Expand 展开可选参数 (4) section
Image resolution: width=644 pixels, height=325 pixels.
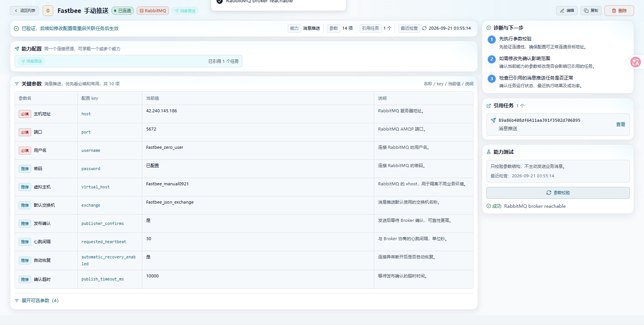coord(37,301)
